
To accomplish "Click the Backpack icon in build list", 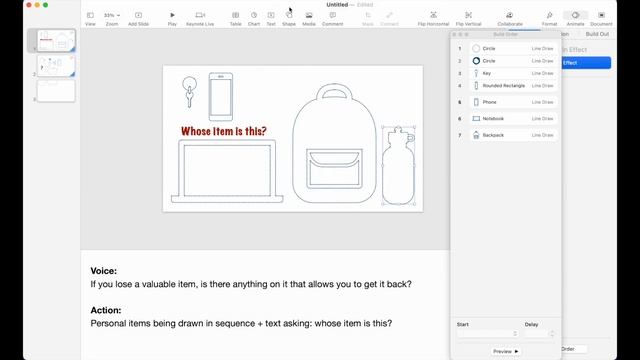I will pyautogui.click(x=476, y=135).
